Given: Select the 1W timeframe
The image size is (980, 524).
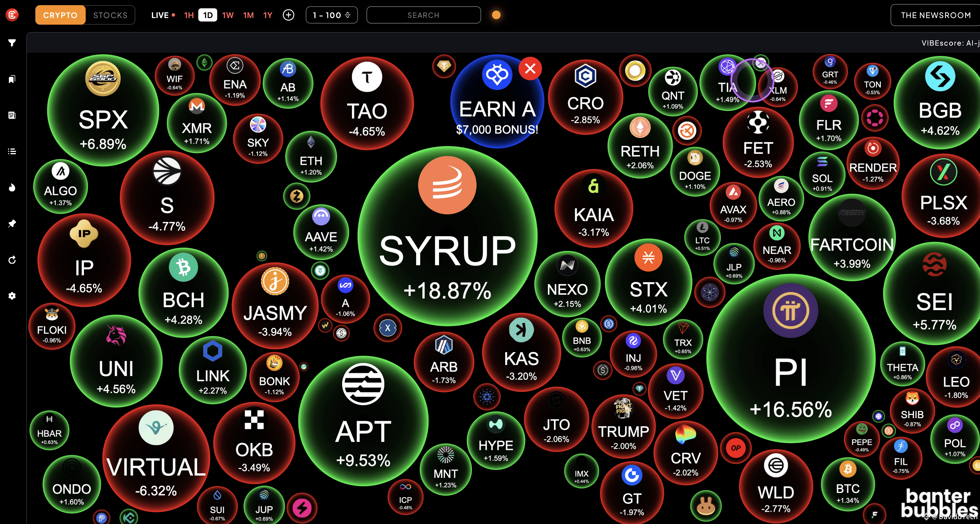Looking at the screenshot, I should click(x=228, y=15).
